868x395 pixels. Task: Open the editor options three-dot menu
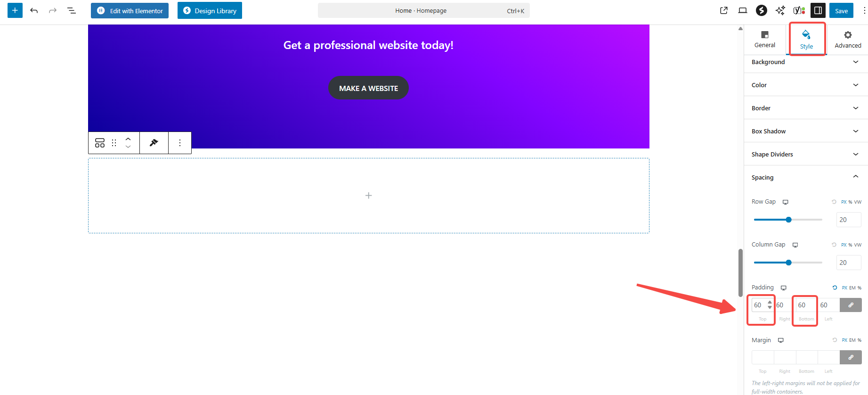[x=864, y=10]
